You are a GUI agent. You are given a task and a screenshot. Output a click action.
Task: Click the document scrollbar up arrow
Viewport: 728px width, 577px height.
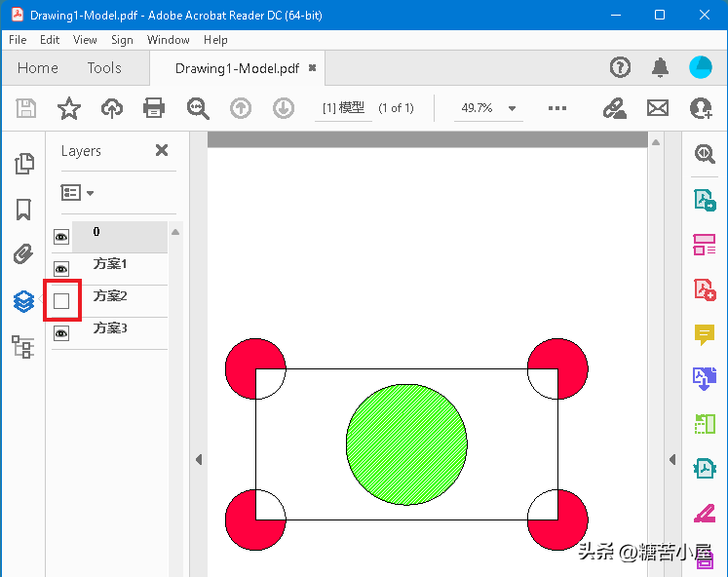click(656, 142)
